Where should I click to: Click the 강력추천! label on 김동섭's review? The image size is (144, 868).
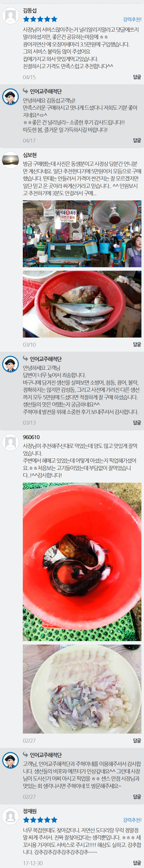point(132,20)
